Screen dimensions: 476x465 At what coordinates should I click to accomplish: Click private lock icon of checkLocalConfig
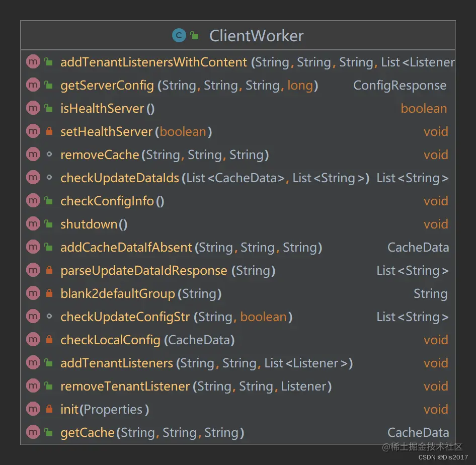[49, 340]
